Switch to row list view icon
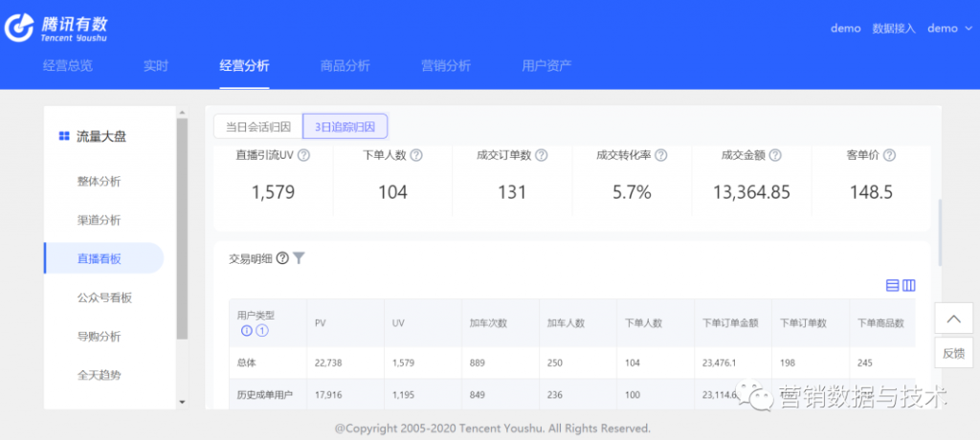This screenshot has height=440, width=980. [x=893, y=285]
